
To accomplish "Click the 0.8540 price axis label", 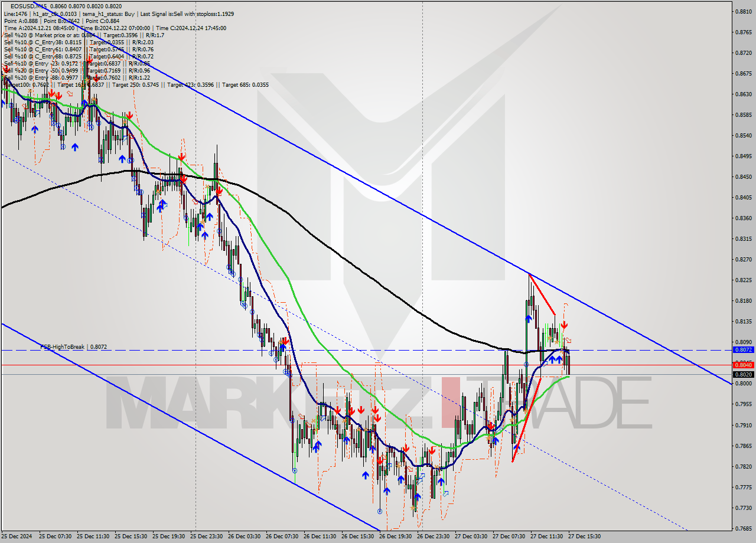I will (742, 135).
